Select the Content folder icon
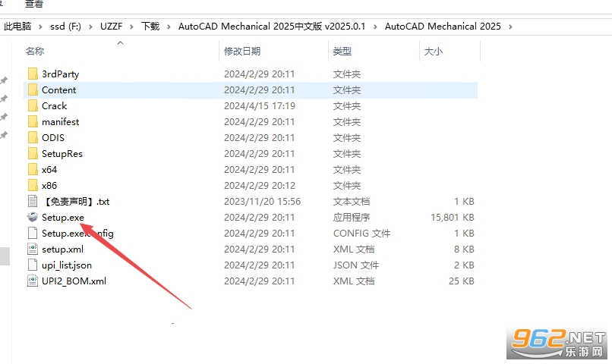Viewport: 612px width, 364px height. 33,89
